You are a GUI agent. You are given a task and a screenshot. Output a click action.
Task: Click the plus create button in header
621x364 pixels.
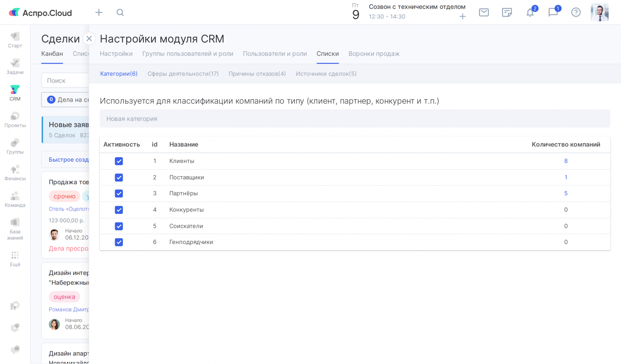point(99,12)
